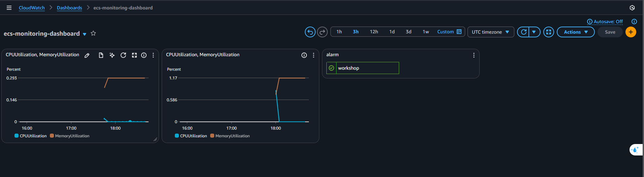
Task: Select the 3h time range
Action: pos(356,32)
